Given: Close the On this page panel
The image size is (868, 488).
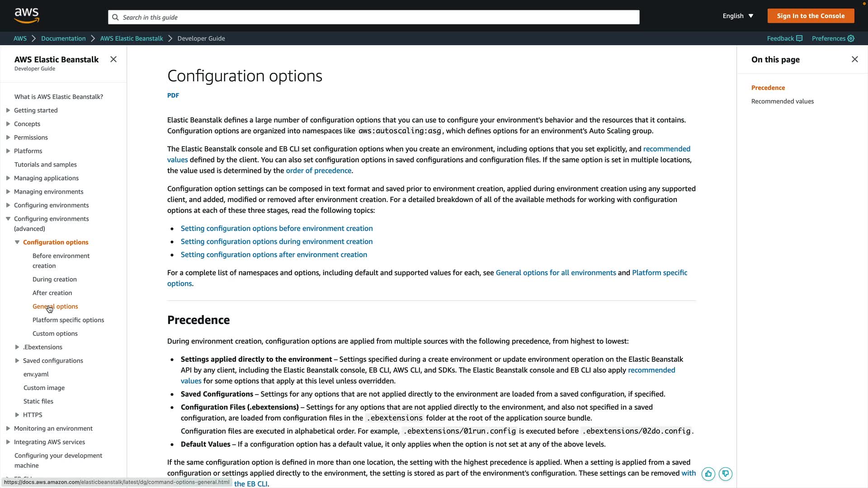Looking at the screenshot, I should (x=854, y=59).
